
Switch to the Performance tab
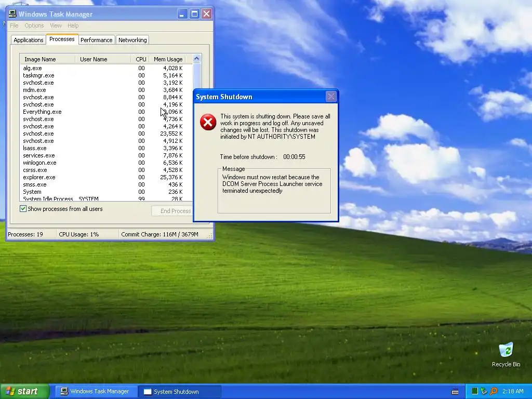[x=96, y=40]
